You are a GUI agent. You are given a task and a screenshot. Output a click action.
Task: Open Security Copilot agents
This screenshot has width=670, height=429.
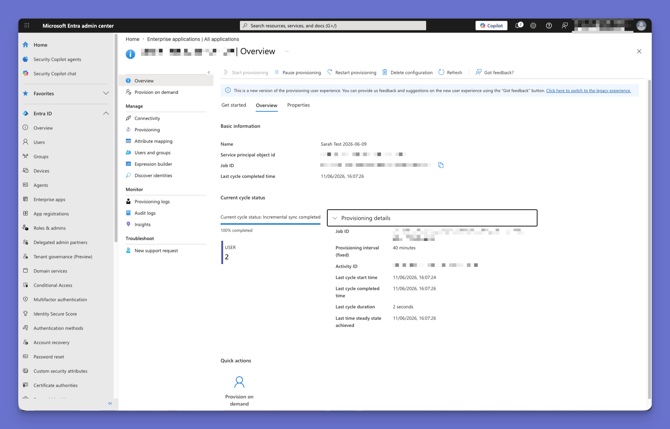coord(57,59)
